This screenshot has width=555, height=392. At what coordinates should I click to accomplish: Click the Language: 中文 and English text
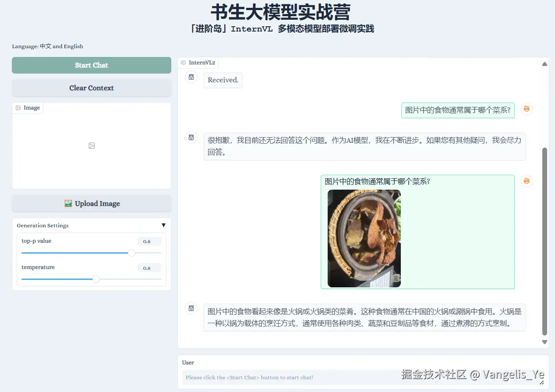(x=47, y=46)
